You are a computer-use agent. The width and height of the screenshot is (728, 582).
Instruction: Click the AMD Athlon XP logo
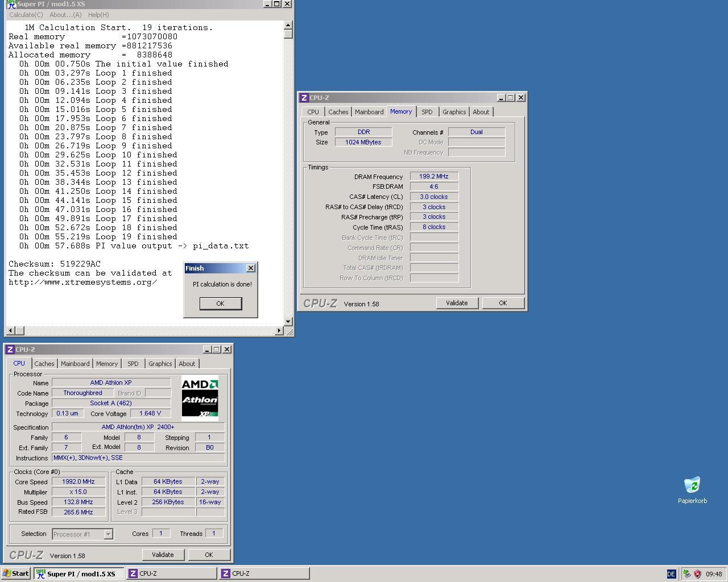(200, 398)
